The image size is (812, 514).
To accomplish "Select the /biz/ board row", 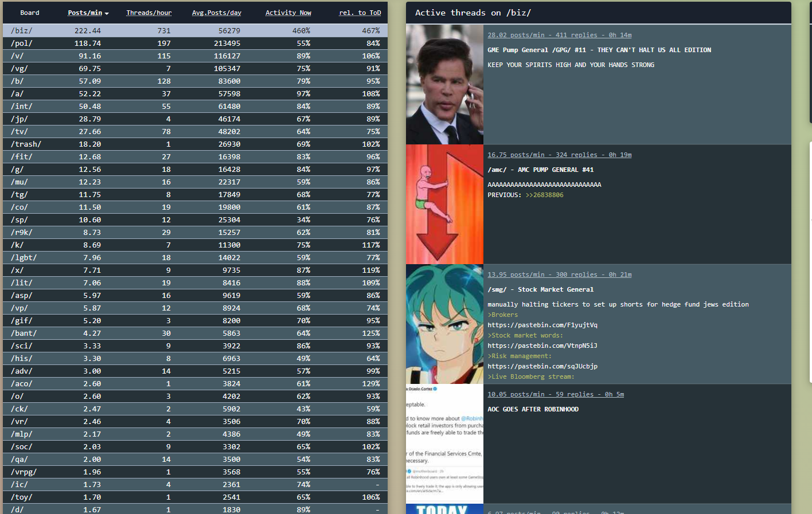I will pyautogui.click(x=195, y=30).
